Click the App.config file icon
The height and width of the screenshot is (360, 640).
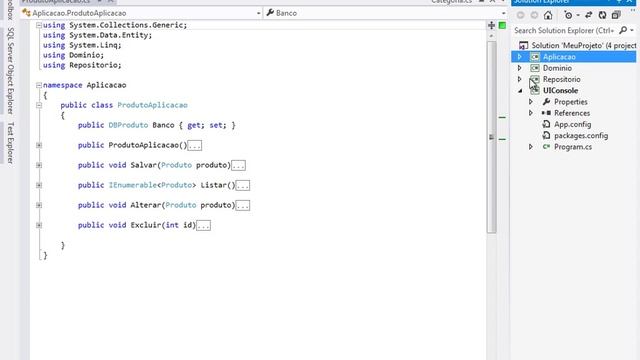coord(546,124)
